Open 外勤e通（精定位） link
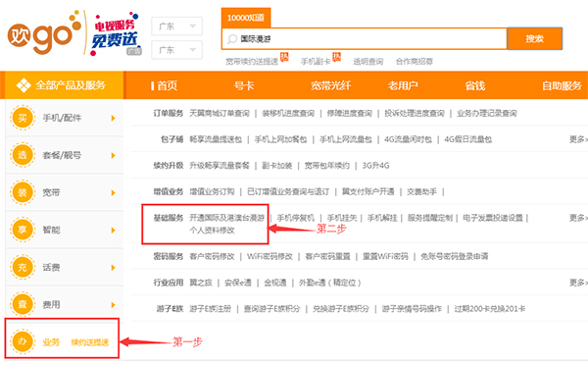588x365 pixels. (x=330, y=283)
